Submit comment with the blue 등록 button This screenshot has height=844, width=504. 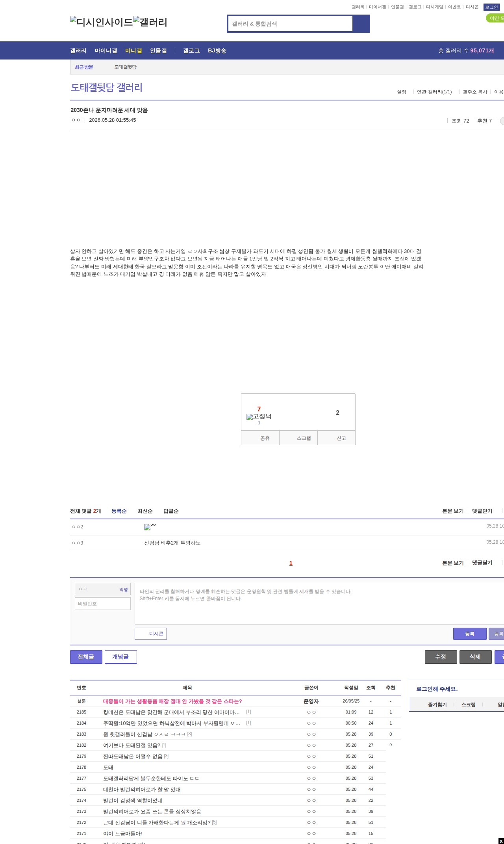pyautogui.click(x=470, y=634)
